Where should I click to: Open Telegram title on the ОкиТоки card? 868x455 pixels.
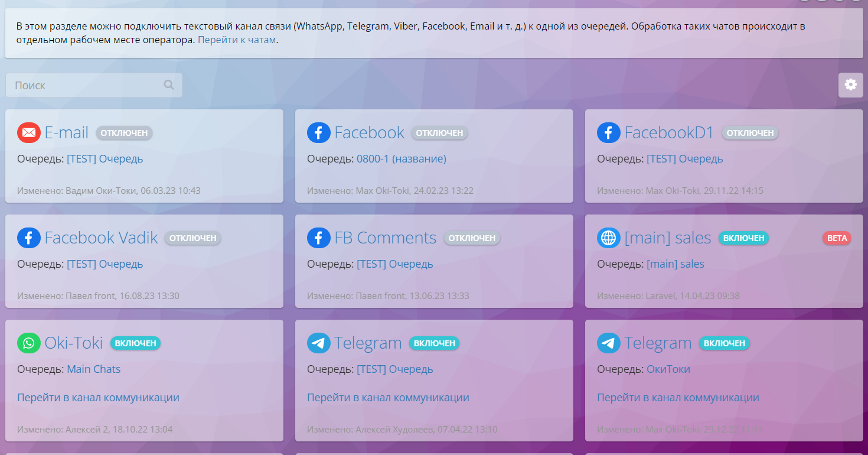658,343
